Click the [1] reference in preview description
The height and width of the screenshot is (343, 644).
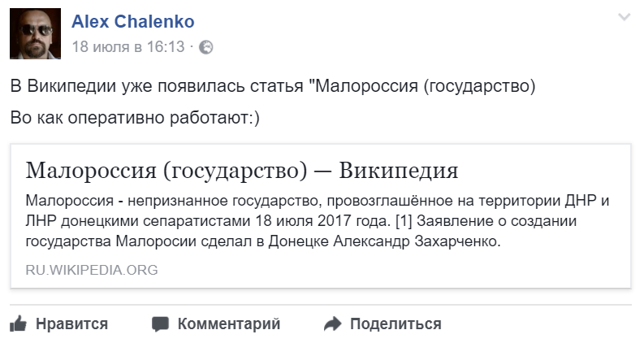[404, 221]
